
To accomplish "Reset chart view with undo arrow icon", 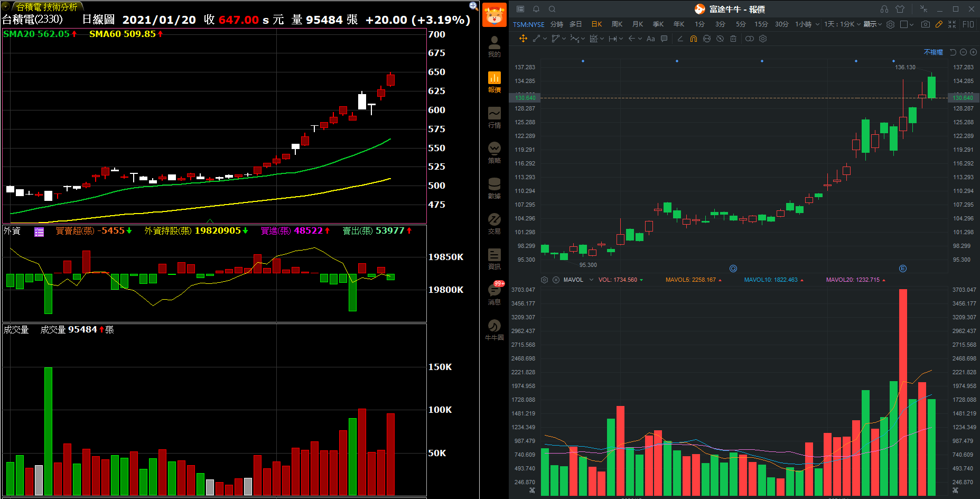I will click(953, 52).
